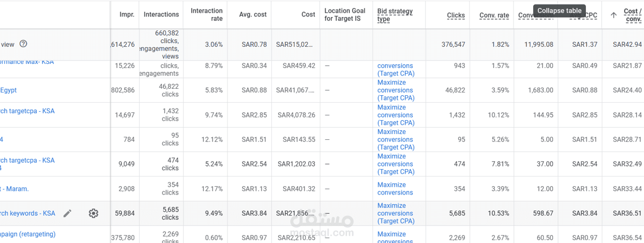Click the help icon beside "view"
This screenshot has width=644, height=243.
pyautogui.click(x=23, y=44)
